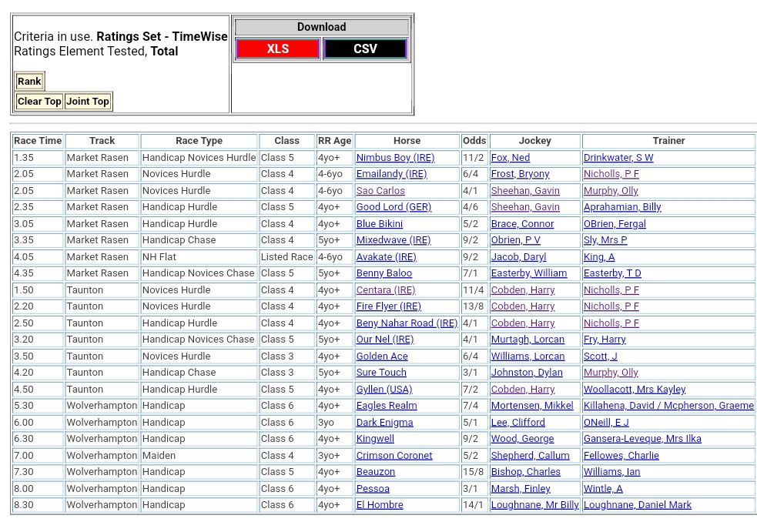Select horse Blue Bikini link
Viewport: 757px width, 532px height.
[x=380, y=224]
